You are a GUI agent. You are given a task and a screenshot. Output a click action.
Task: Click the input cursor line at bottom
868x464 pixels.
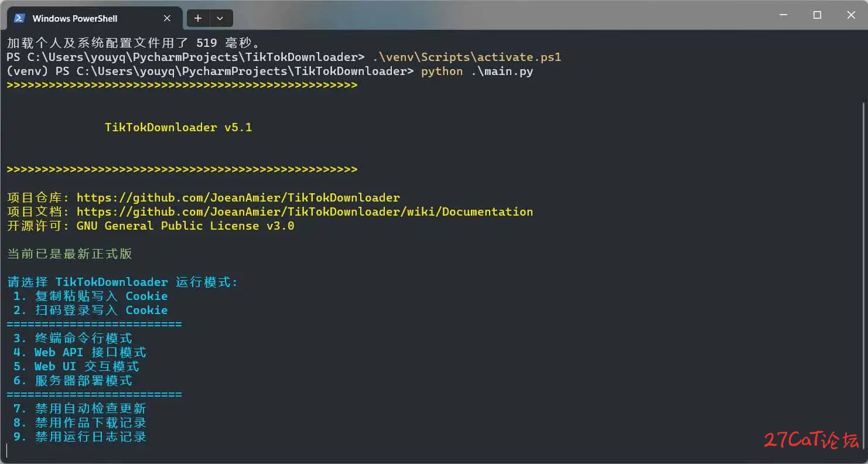pyautogui.click(x=7, y=451)
